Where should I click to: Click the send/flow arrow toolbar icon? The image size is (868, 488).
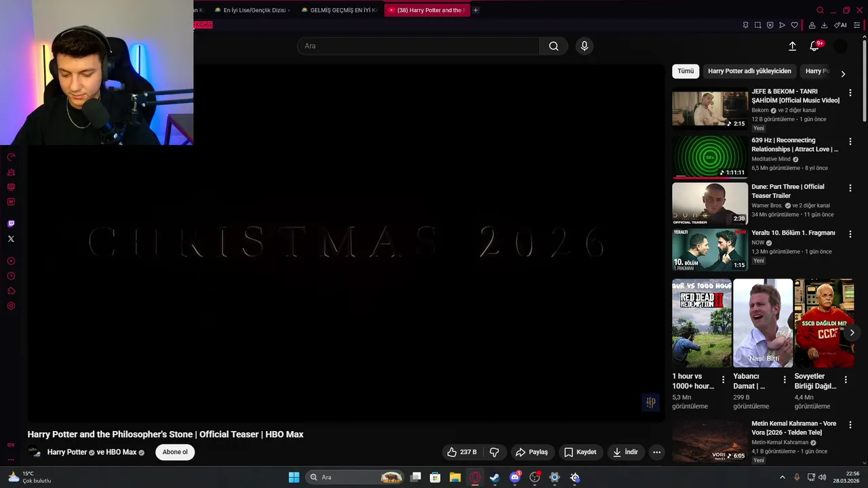pyautogui.click(x=782, y=25)
